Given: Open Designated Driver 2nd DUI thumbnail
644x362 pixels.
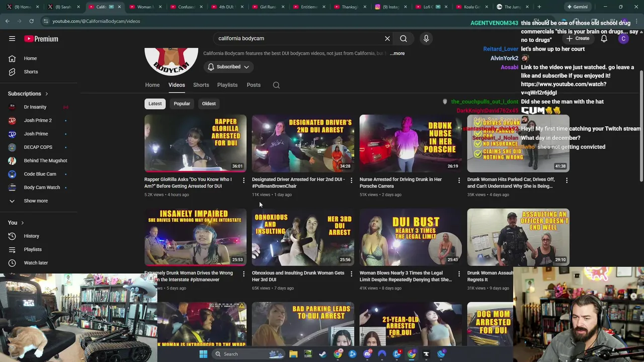Looking at the screenshot, I should pyautogui.click(x=303, y=143).
